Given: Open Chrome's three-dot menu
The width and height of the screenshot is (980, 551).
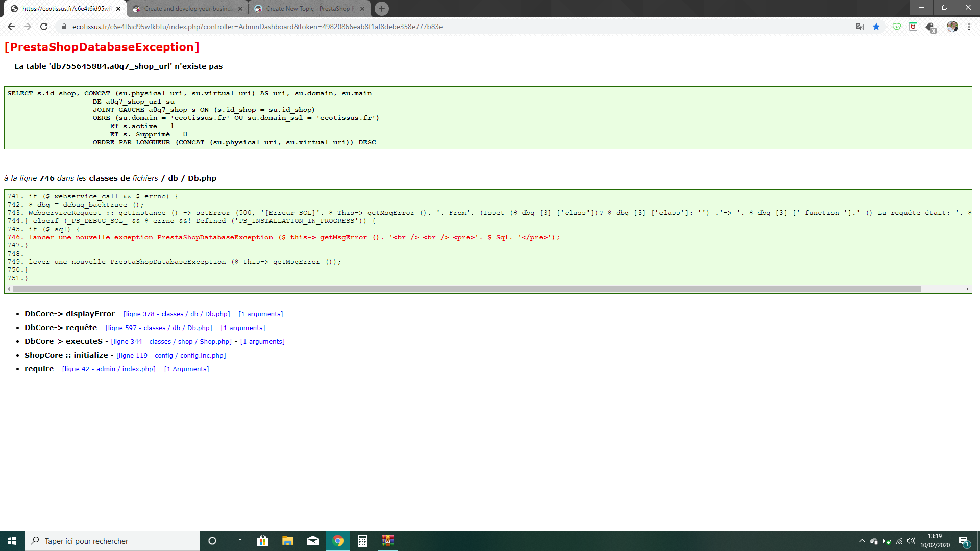Looking at the screenshot, I should [x=969, y=27].
